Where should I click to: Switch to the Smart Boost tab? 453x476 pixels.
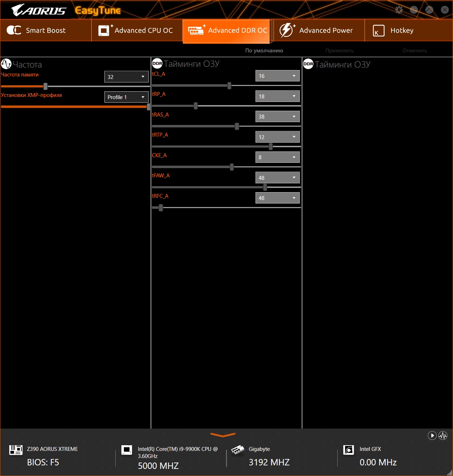46,30
